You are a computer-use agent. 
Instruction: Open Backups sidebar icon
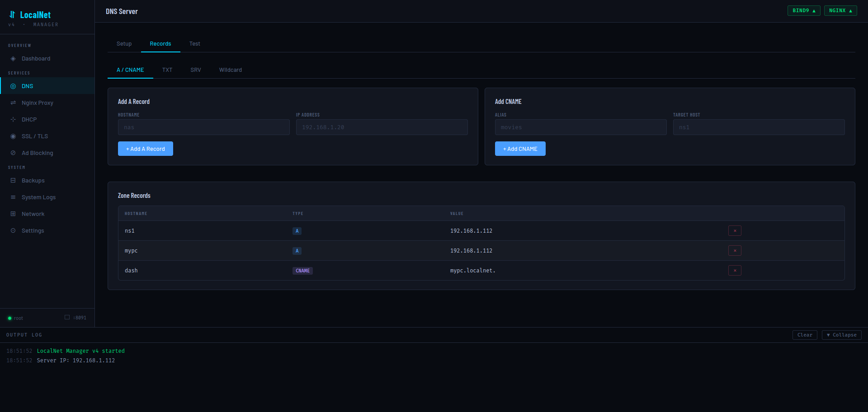point(13,181)
